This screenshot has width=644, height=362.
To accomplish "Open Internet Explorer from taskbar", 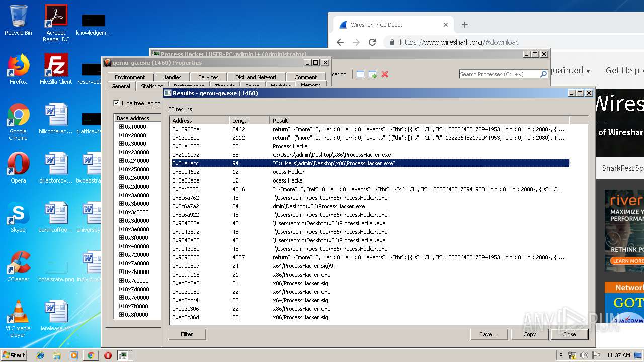I will (40, 355).
